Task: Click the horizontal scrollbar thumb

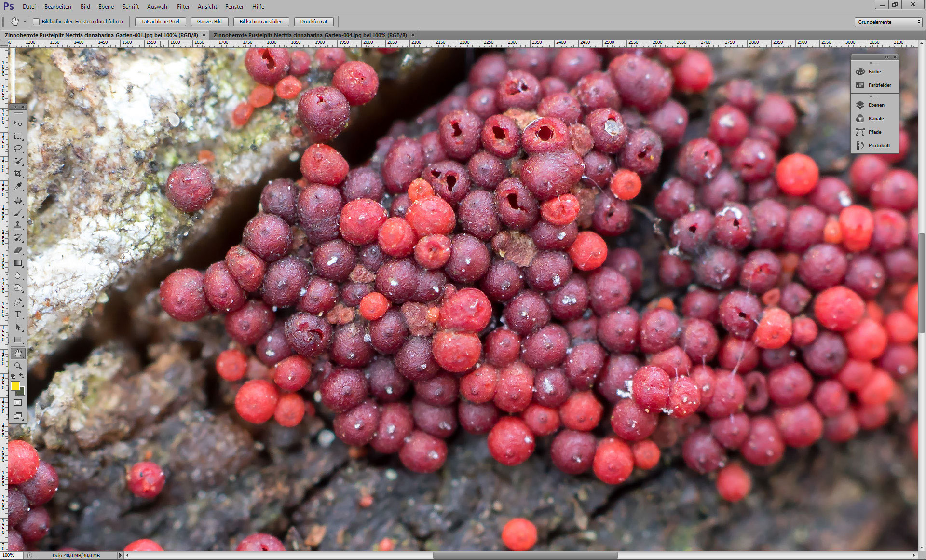Action: tap(525, 555)
